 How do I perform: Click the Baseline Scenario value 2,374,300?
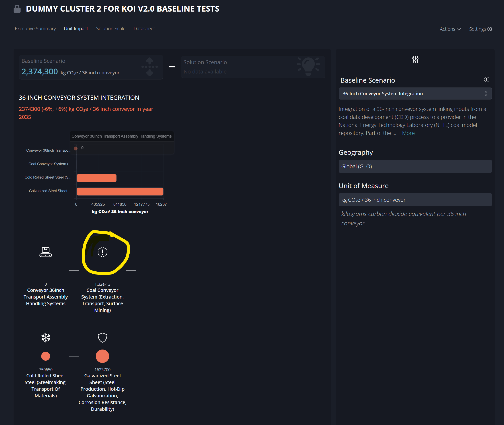coord(39,71)
